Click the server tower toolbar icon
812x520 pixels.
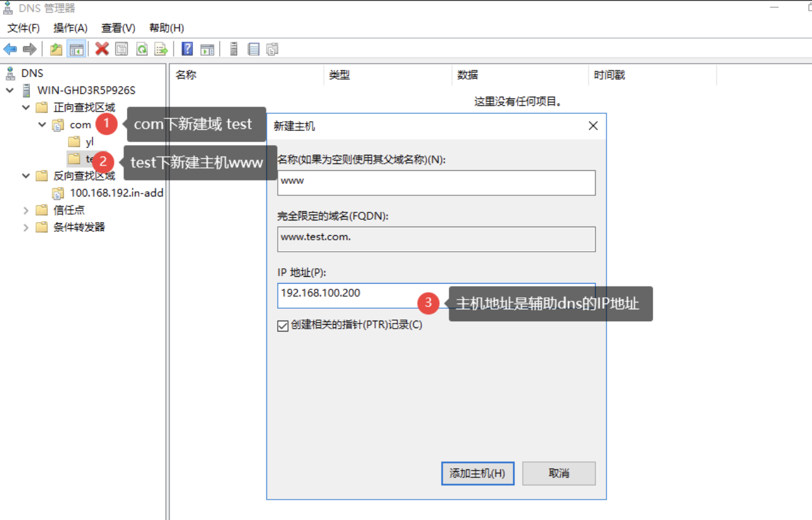coord(233,49)
